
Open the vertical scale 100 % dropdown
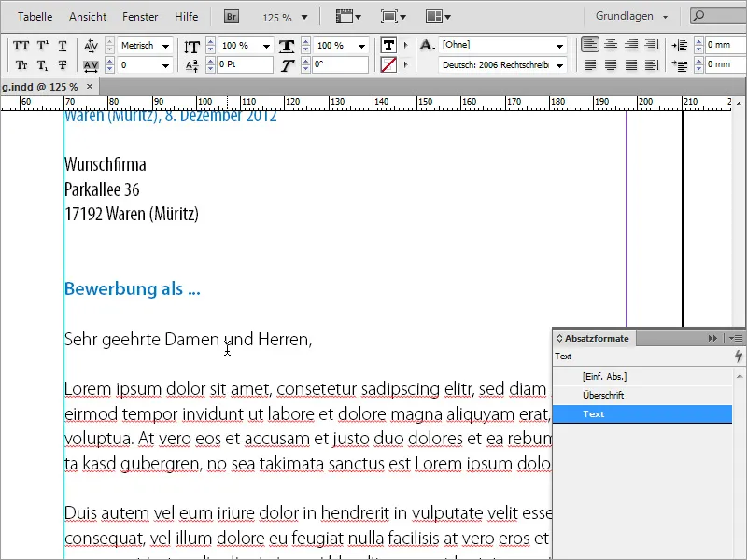pyautogui.click(x=266, y=46)
